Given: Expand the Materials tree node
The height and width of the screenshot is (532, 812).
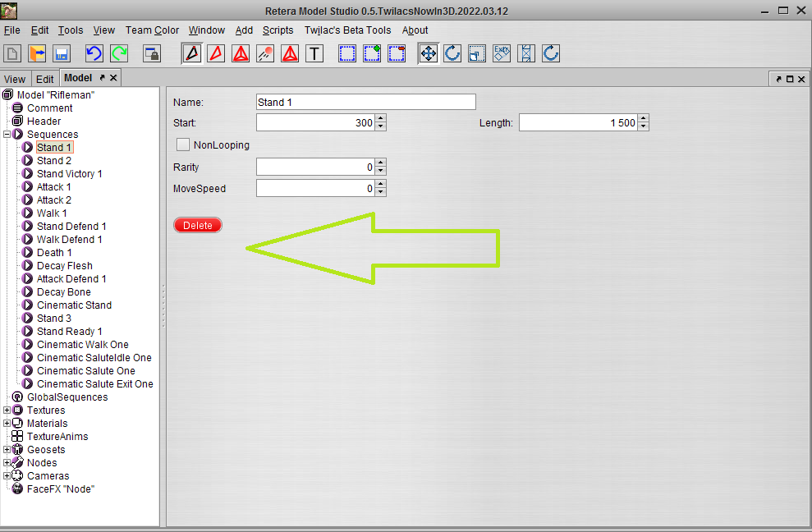Looking at the screenshot, I should pyautogui.click(x=7, y=423).
